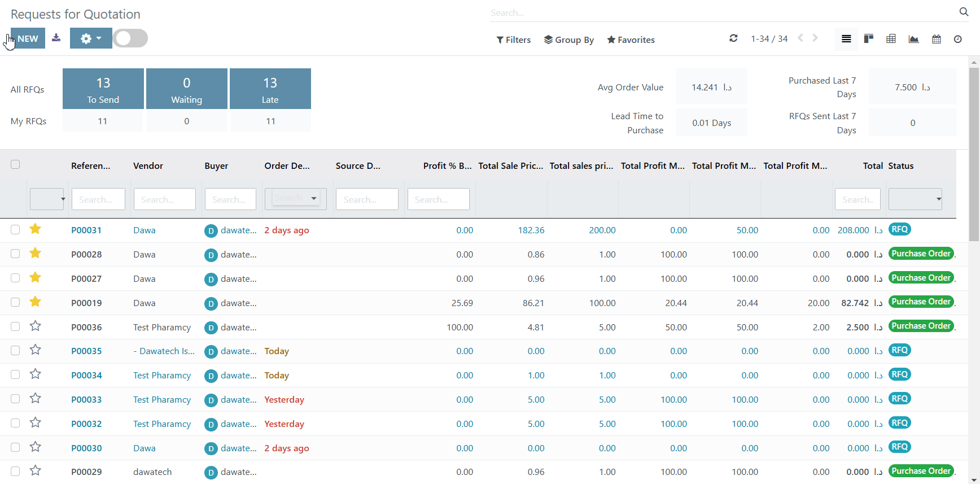Click buyer avatar in P00031 row
The image size is (980, 484).
(211, 230)
